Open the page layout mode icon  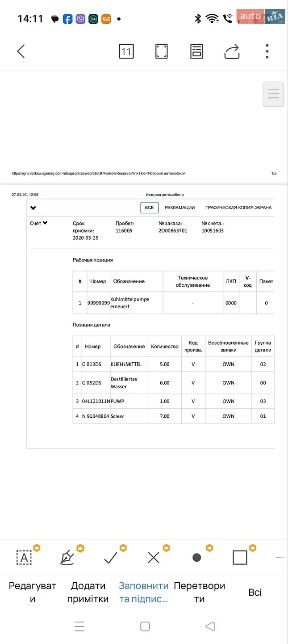click(x=196, y=51)
